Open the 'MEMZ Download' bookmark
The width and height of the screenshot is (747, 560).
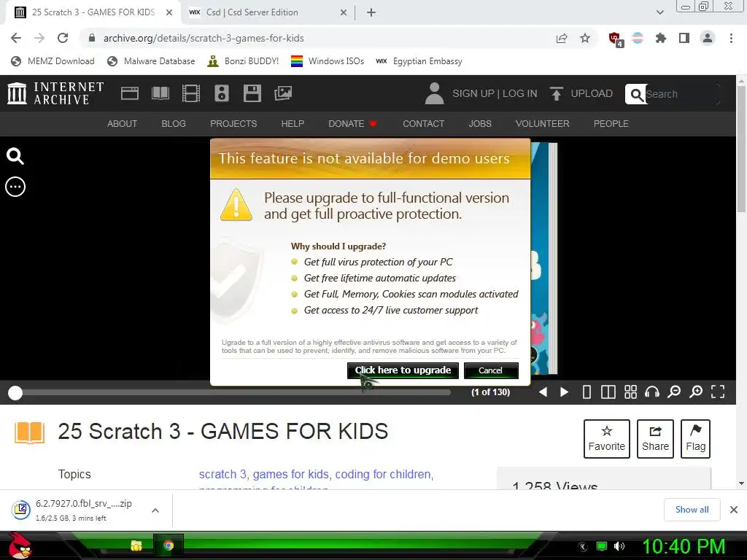[53, 61]
